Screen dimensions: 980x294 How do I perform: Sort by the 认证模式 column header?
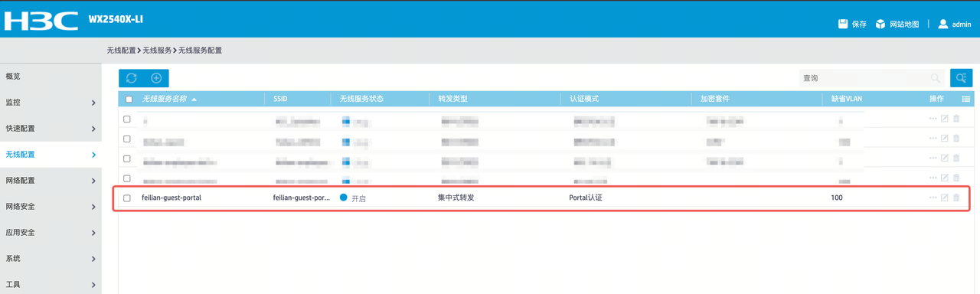584,100
